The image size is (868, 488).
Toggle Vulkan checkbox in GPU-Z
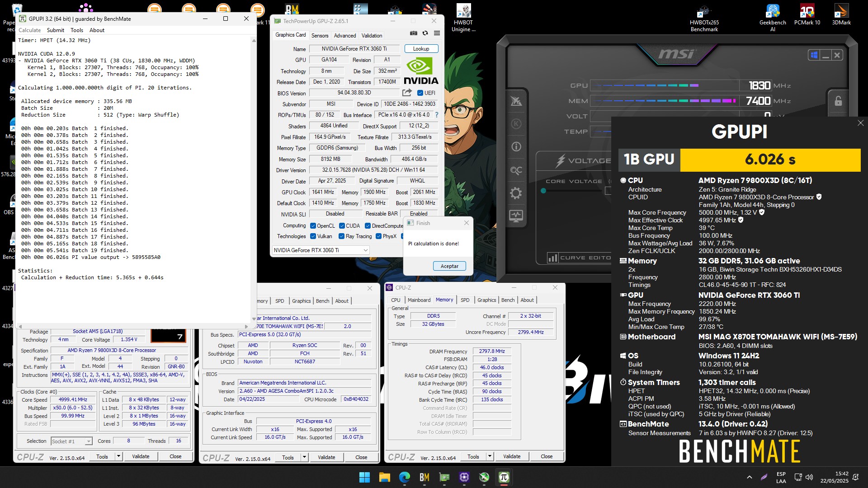[313, 236]
